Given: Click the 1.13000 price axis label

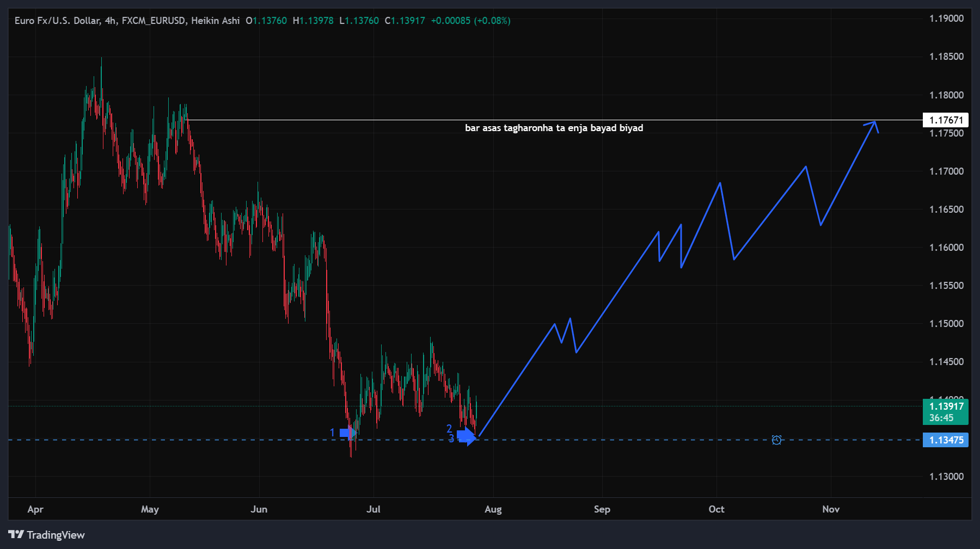Looking at the screenshot, I should pos(946,477).
